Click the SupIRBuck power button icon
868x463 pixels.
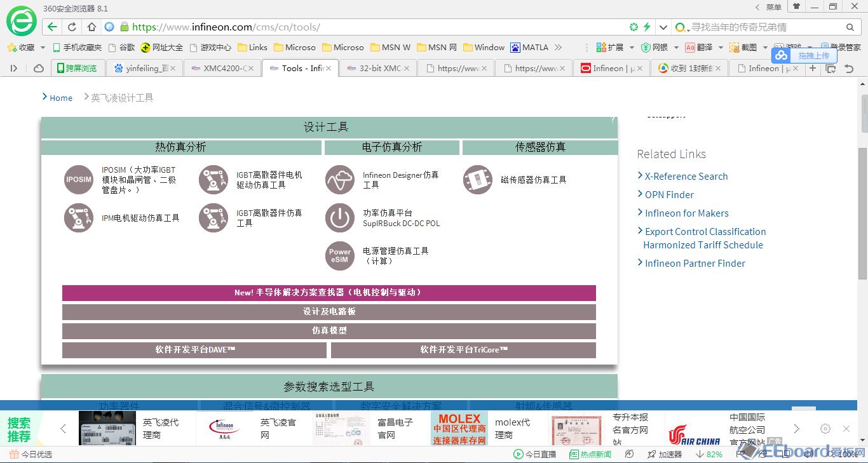(340, 218)
